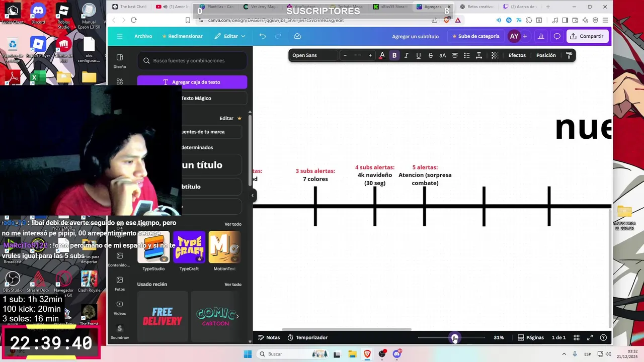Increase font size with plus button
This screenshot has height=362, width=644.
[x=370, y=55]
